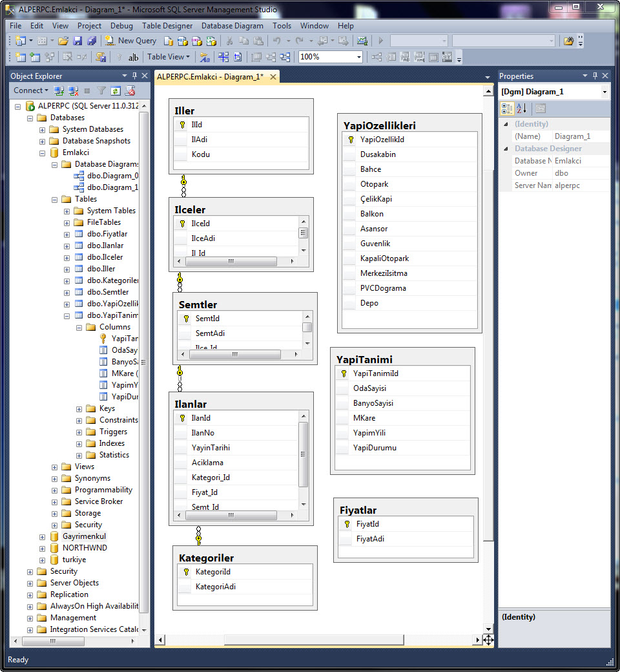This screenshot has height=672, width=620.
Task: Open the [Dgm] Diagram_1 object dropdown
Action: coord(604,92)
